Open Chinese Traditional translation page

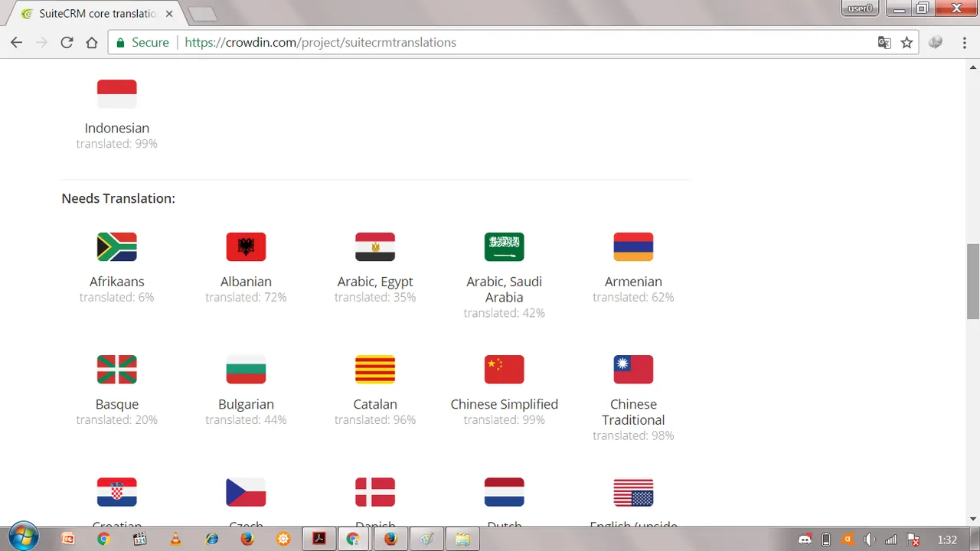click(x=633, y=412)
